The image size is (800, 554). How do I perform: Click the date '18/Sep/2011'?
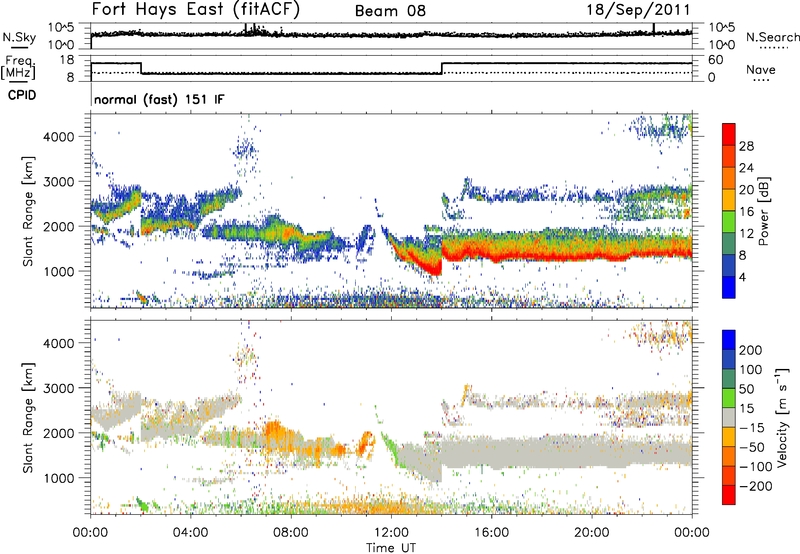click(638, 10)
